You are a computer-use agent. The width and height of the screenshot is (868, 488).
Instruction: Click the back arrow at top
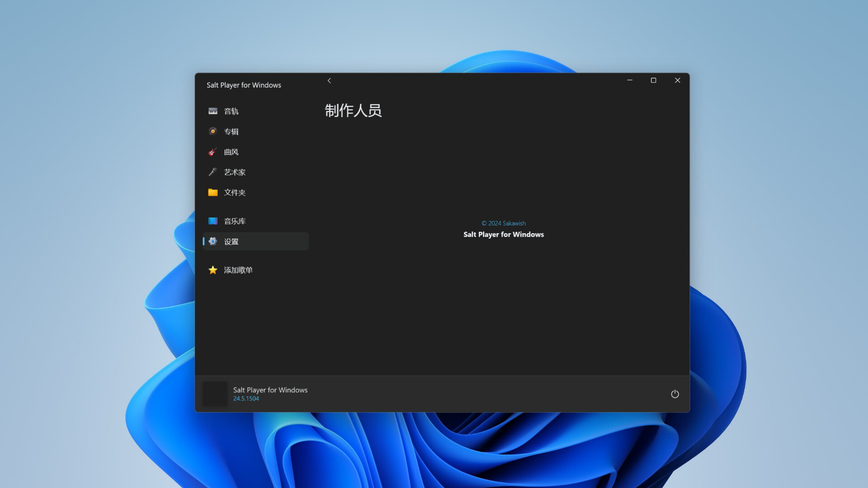[x=329, y=80]
